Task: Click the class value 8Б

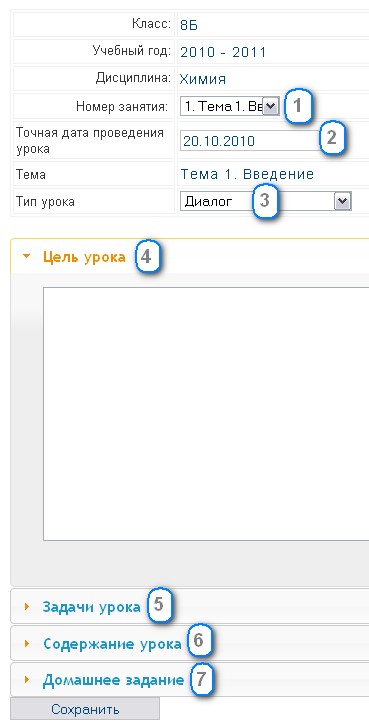Action: point(189,25)
